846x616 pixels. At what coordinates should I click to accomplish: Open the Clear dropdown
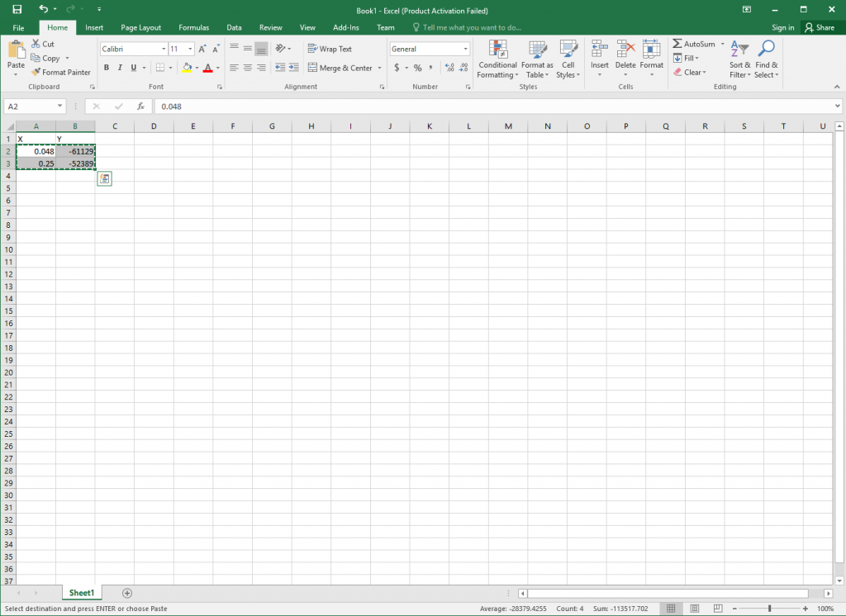point(690,73)
